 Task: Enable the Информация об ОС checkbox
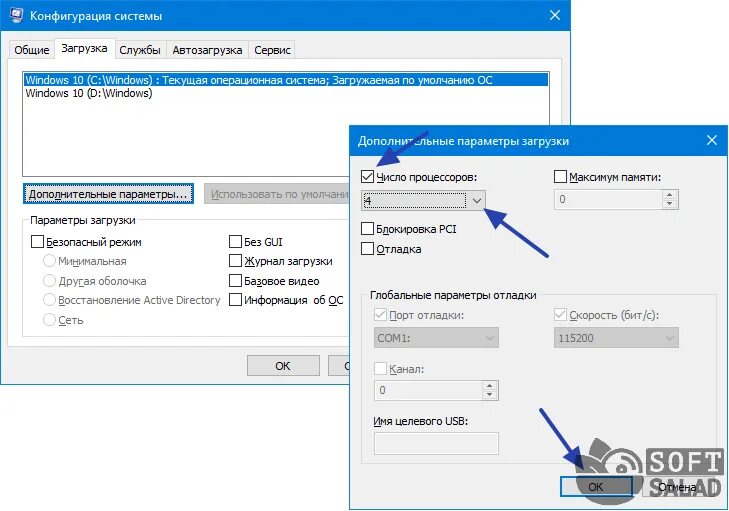(x=235, y=300)
